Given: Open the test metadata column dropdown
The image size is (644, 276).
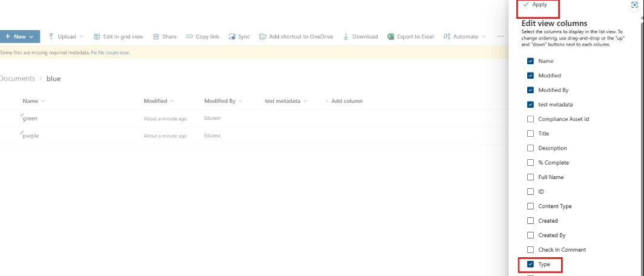Looking at the screenshot, I should coord(305,101).
